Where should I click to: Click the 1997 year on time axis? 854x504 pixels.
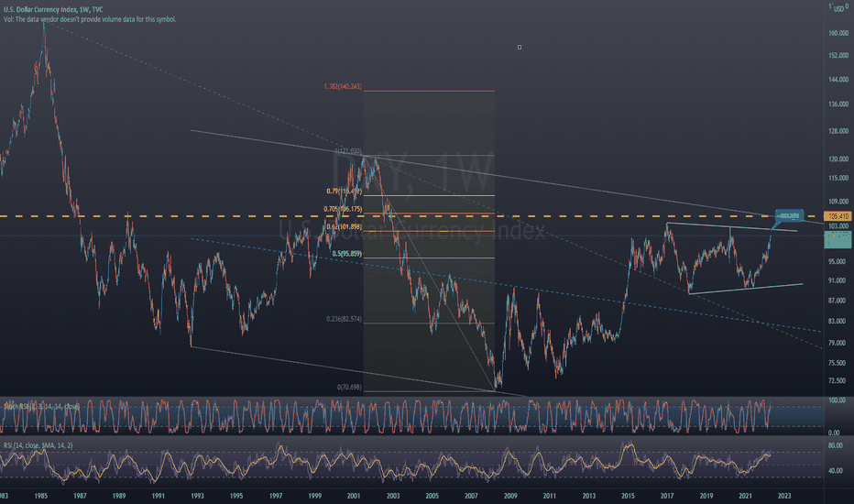[276, 497]
